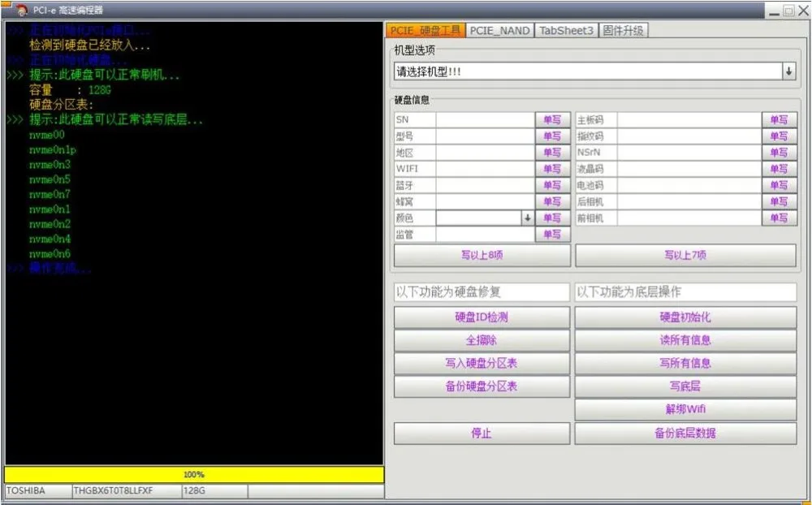Click 单写 button for 电池码 row
Screen dimensions: 812x505
[x=779, y=185]
